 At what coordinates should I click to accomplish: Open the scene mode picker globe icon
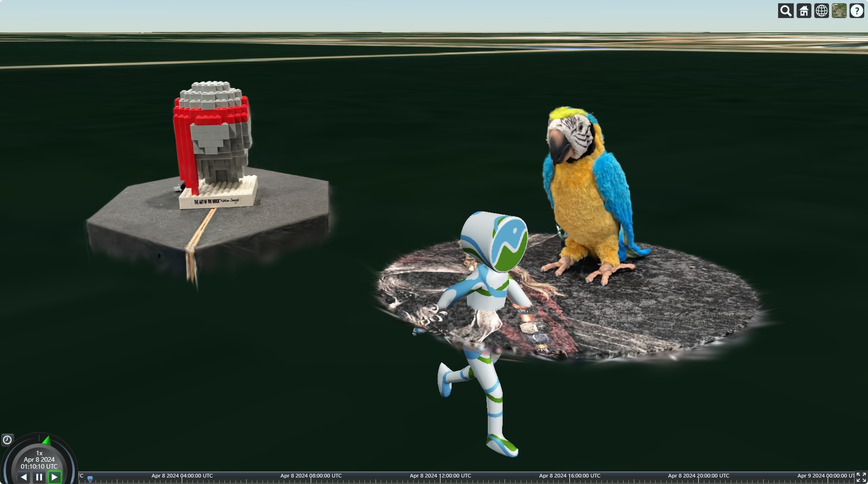(821, 11)
